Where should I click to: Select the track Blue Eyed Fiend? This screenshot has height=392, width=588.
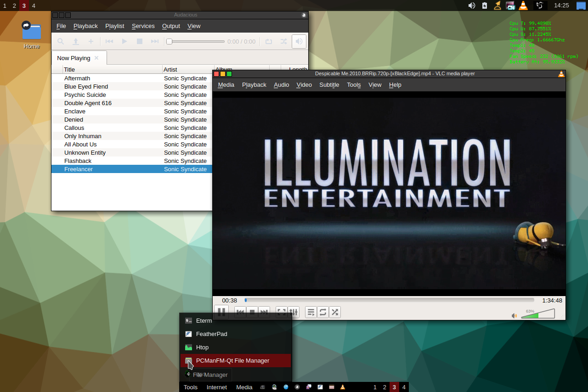point(132,87)
